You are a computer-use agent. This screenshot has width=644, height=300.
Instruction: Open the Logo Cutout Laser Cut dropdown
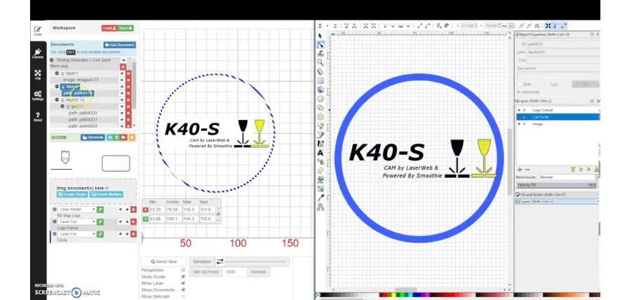[x=77, y=221]
